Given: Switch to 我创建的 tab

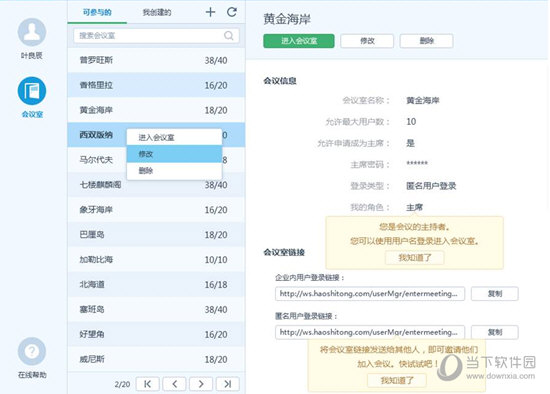Looking at the screenshot, I should (x=157, y=12).
